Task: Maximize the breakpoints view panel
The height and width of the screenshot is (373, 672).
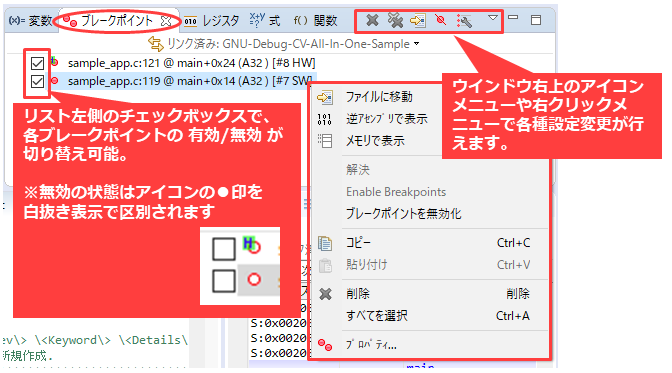Action: tap(536, 20)
